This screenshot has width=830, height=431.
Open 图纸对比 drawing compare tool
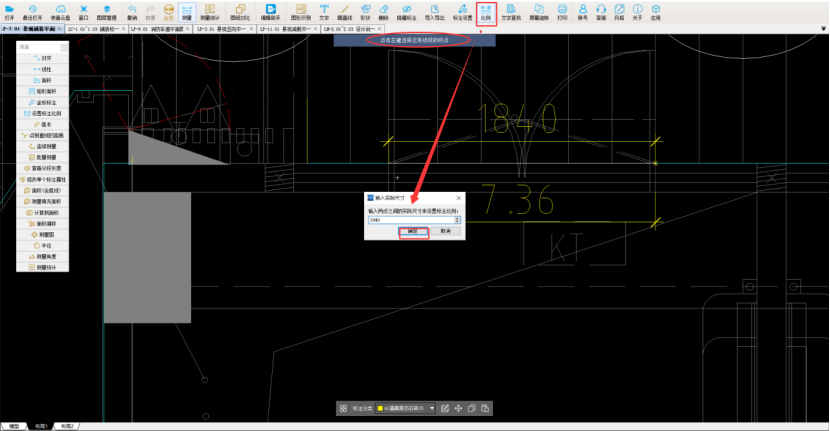(240, 11)
